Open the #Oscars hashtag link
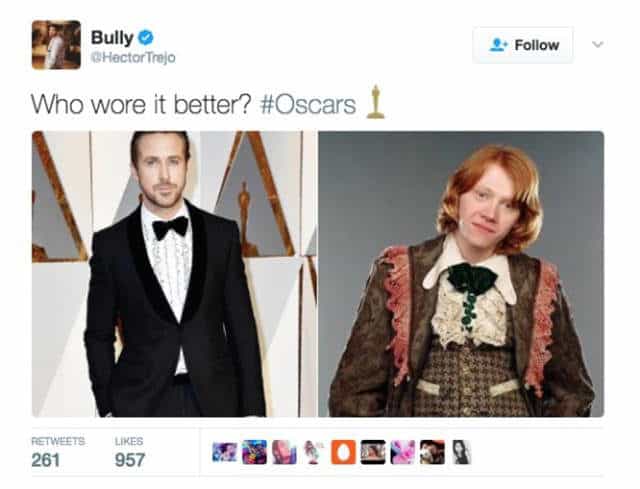 308,105
